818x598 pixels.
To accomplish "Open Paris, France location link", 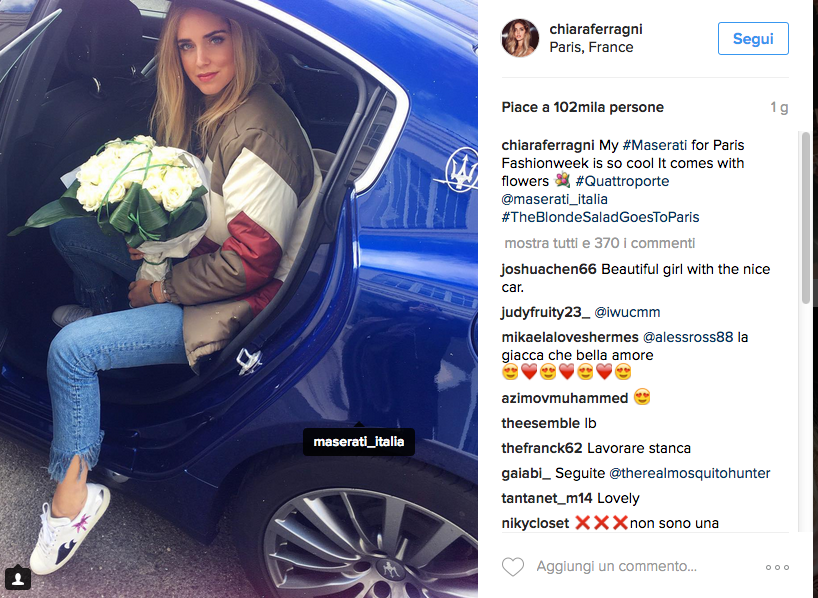I will pyautogui.click(x=591, y=47).
